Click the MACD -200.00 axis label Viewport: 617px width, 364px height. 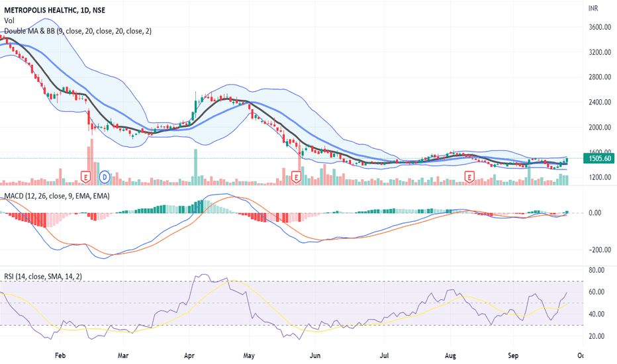click(x=600, y=250)
